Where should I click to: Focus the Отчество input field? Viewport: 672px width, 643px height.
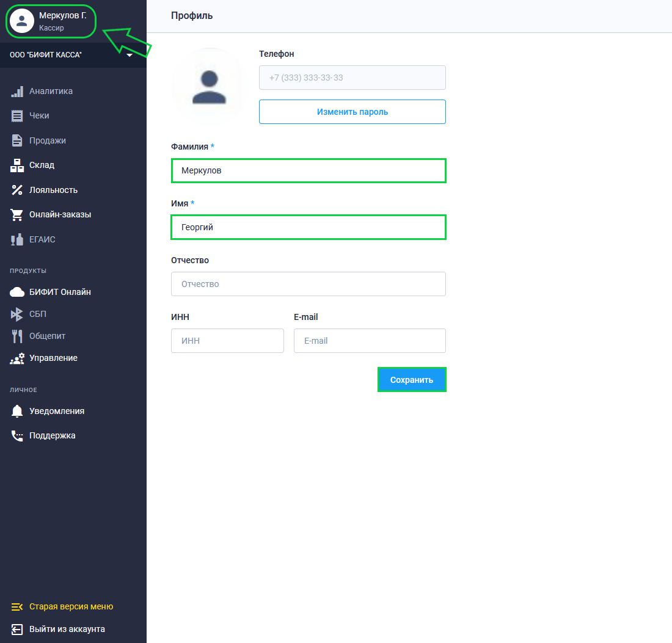(308, 284)
